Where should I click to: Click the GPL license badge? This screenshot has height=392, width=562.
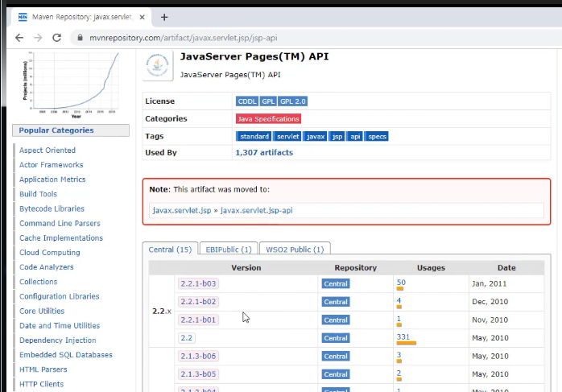[268, 101]
